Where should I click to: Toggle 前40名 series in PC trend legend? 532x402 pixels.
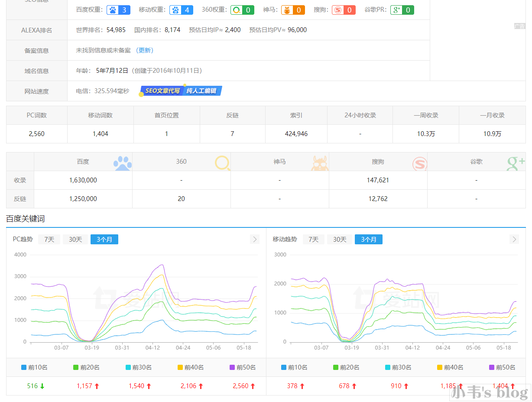coord(190,367)
